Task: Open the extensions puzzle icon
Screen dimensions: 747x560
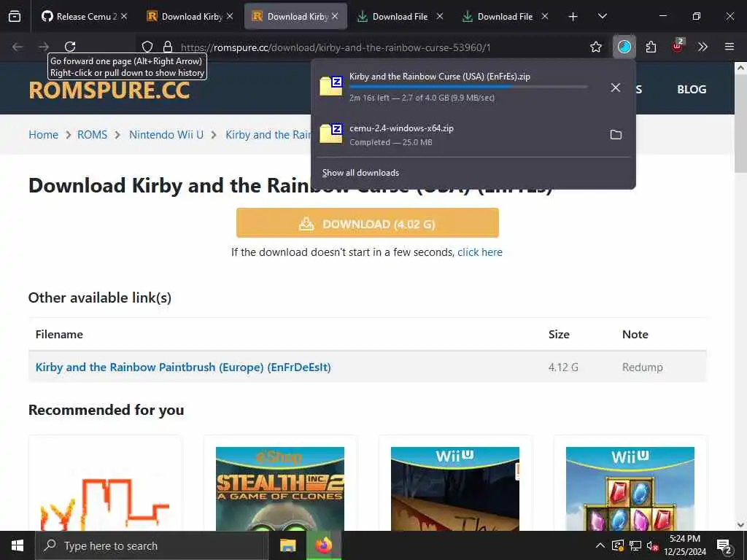Action: pyautogui.click(x=651, y=47)
